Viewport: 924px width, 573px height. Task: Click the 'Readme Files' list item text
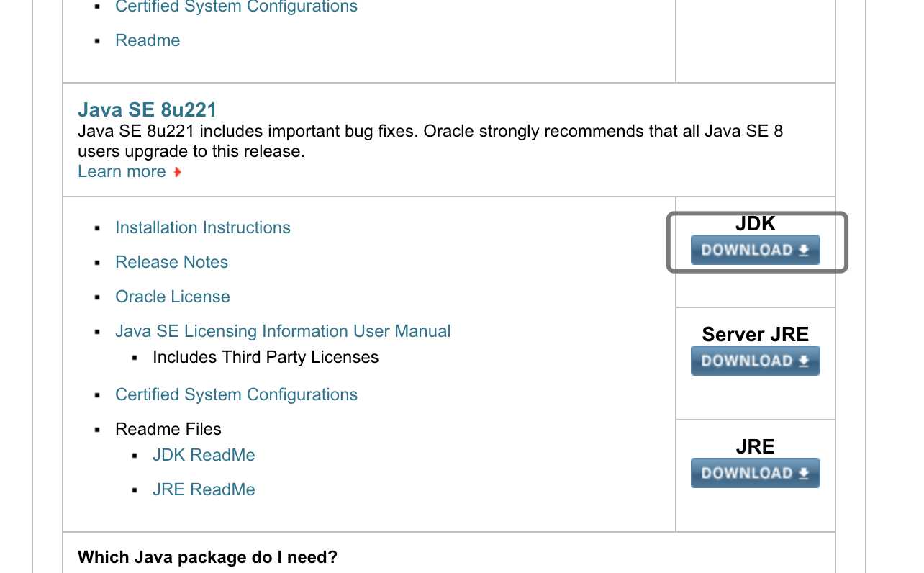168,429
